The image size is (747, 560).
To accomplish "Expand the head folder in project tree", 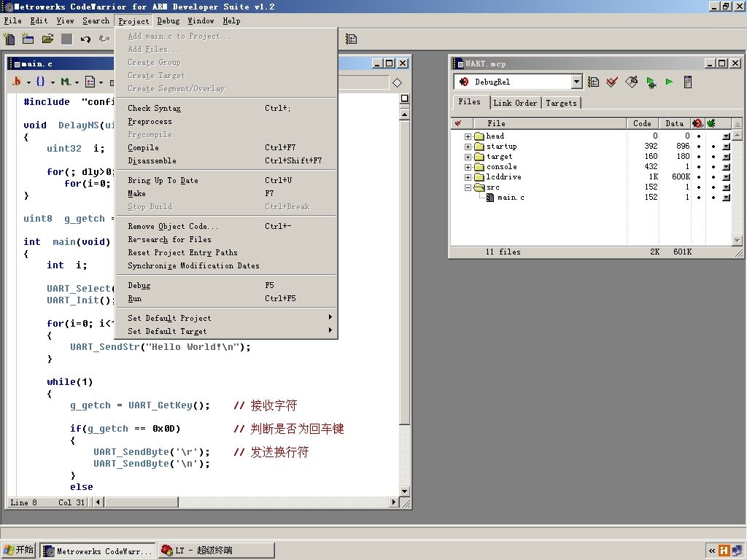I will (x=468, y=136).
